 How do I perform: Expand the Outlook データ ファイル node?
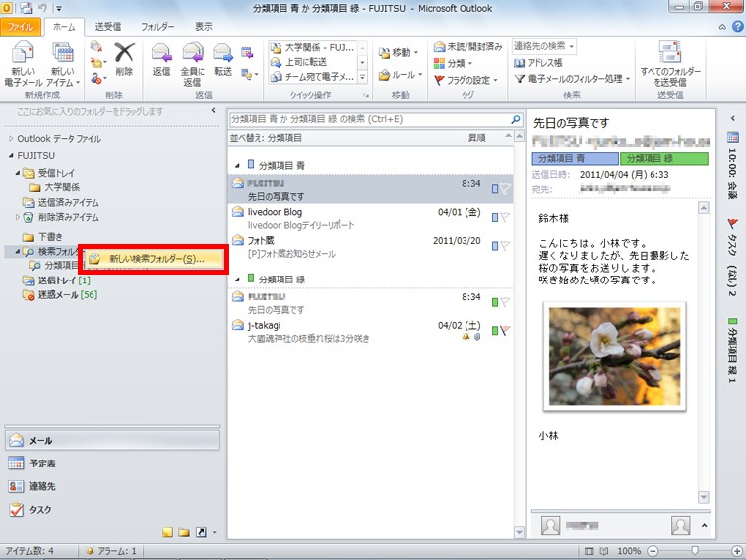point(11,139)
